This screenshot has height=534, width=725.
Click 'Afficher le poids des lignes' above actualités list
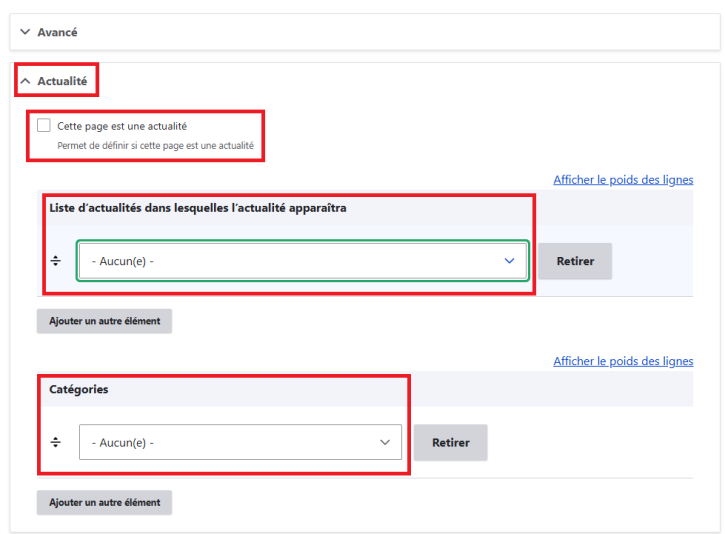622,180
